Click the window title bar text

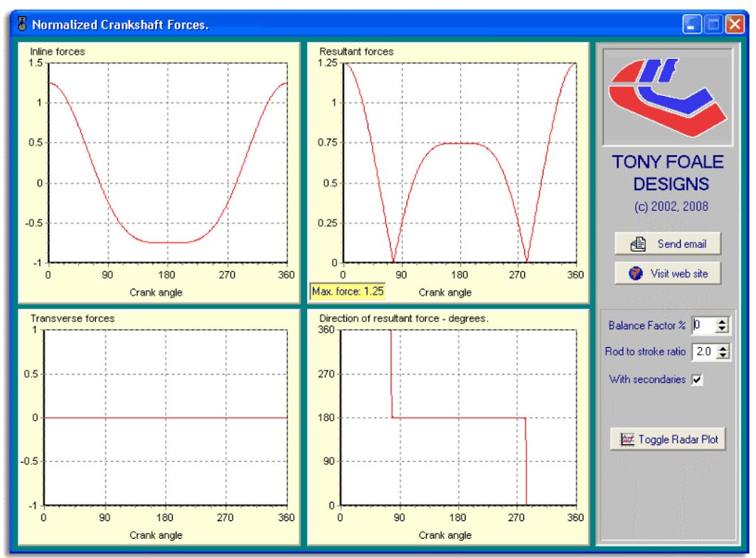pos(120,24)
